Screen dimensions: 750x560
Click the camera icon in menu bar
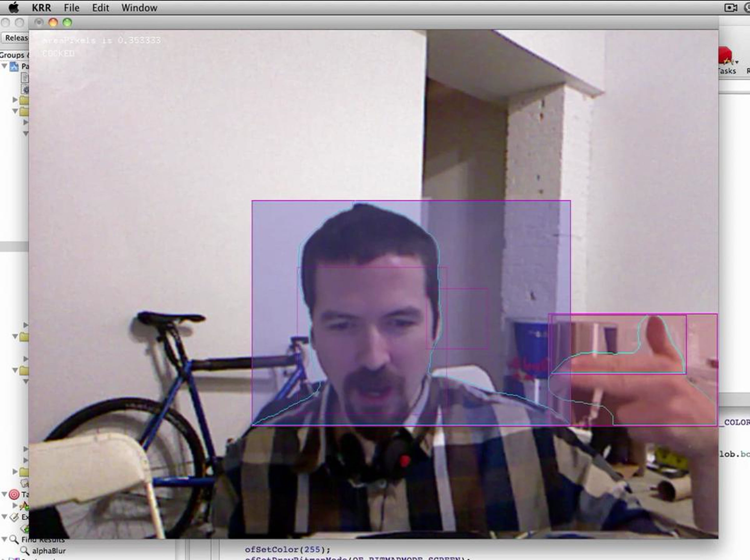[731, 7]
